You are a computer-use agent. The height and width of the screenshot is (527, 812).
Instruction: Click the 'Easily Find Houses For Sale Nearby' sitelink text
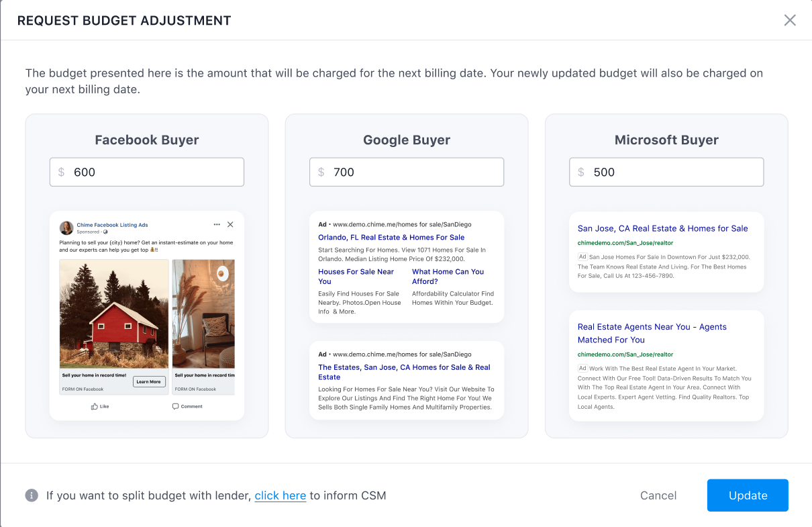pos(360,302)
